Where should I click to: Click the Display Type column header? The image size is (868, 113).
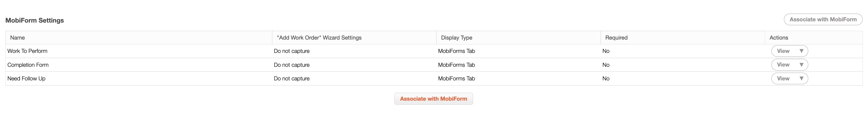[x=456, y=38]
